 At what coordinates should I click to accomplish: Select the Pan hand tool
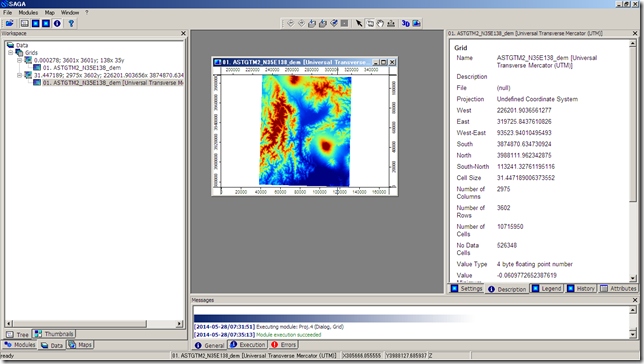point(380,23)
